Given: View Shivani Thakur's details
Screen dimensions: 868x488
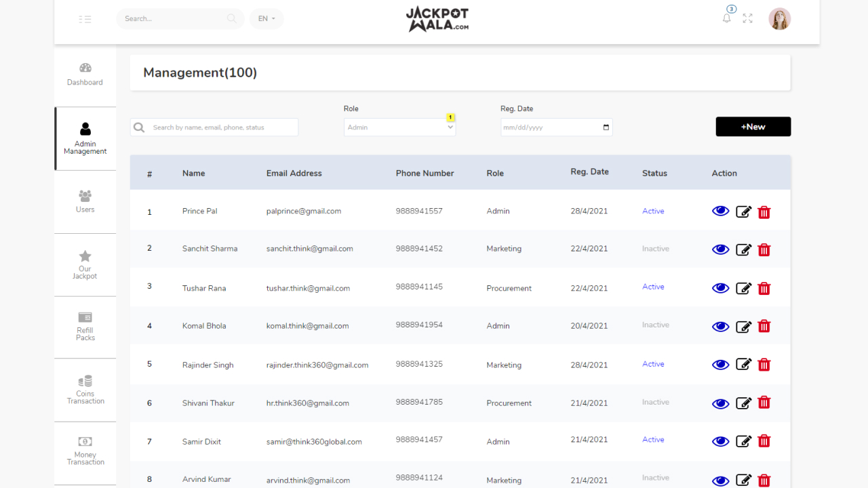Looking at the screenshot, I should click(x=721, y=404).
